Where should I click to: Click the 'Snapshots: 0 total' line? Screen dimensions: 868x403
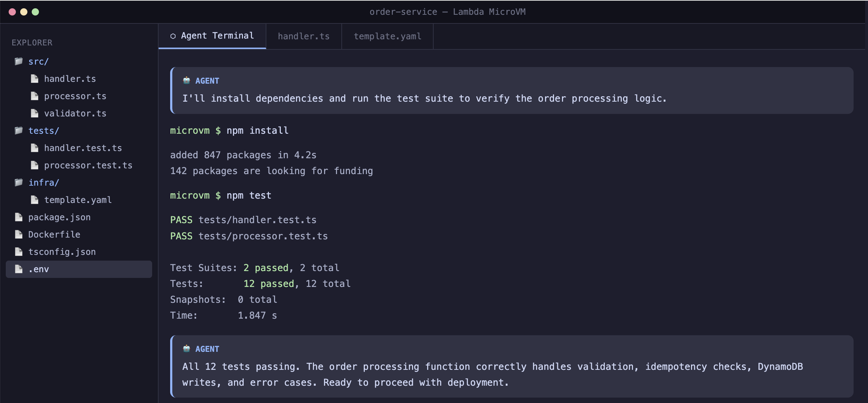point(223,300)
